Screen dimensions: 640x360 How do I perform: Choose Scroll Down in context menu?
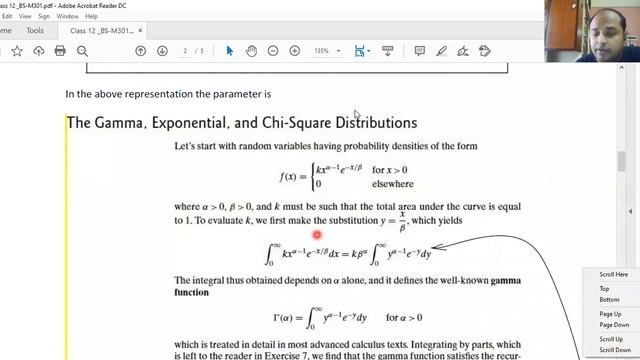pyautogui.click(x=615, y=350)
